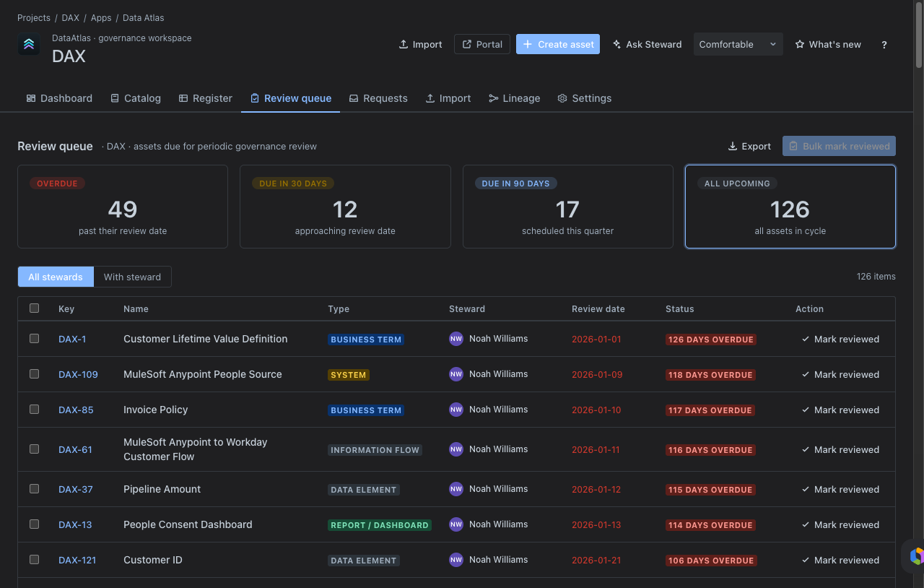Expand the Comfortable density dropdown
The width and height of the screenshot is (924, 588).
click(738, 44)
